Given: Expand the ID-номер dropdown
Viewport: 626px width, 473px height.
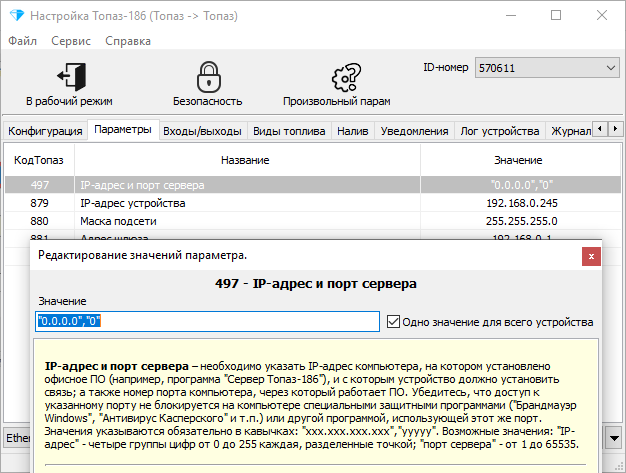Looking at the screenshot, I should 610,68.
